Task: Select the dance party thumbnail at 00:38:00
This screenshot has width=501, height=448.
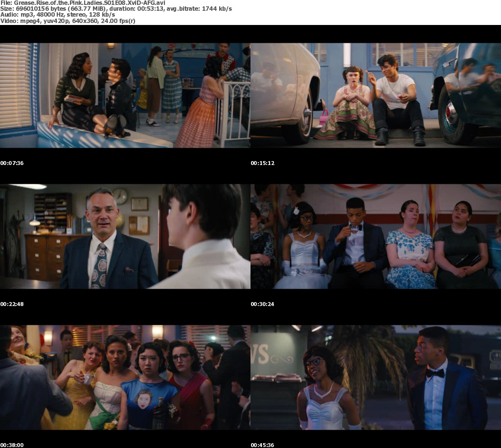Action: (x=125, y=377)
